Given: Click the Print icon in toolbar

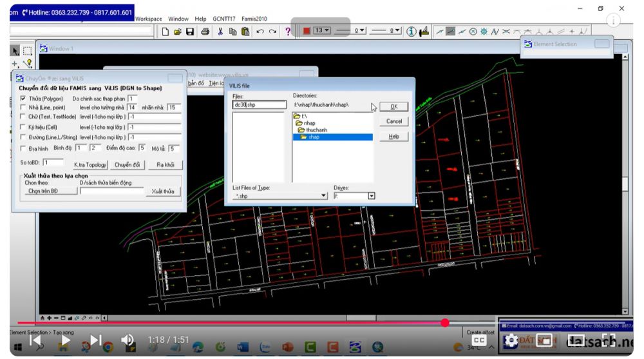Looking at the screenshot, I should coord(205,31).
